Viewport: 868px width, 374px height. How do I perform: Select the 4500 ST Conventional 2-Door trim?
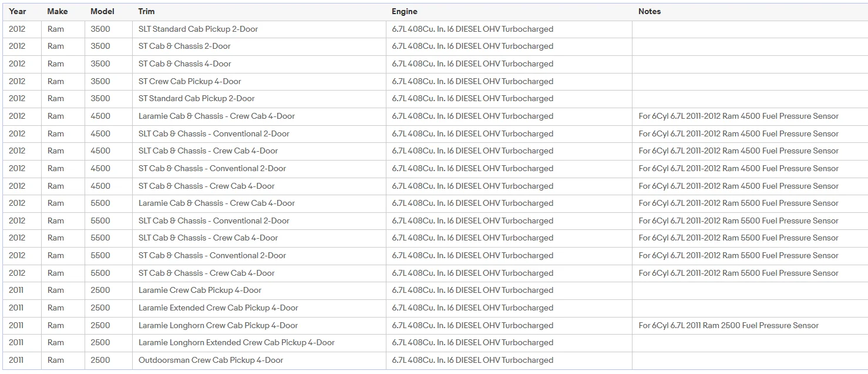[212, 168]
